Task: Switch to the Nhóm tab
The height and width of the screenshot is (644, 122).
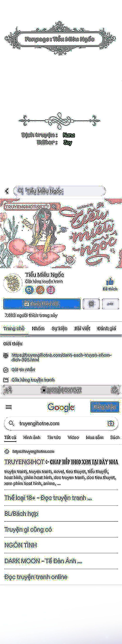Action: (38, 329)
